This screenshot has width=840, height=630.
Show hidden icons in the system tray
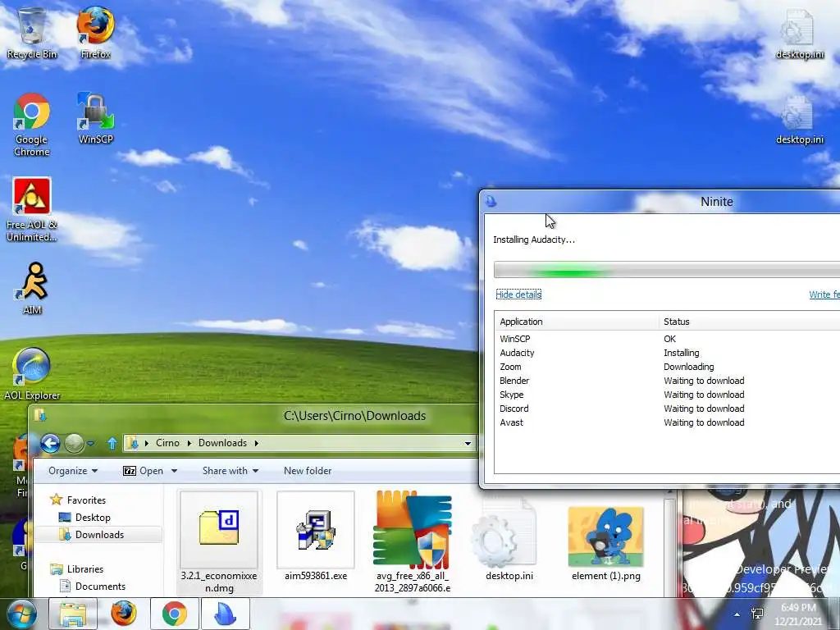click(737, 614)
